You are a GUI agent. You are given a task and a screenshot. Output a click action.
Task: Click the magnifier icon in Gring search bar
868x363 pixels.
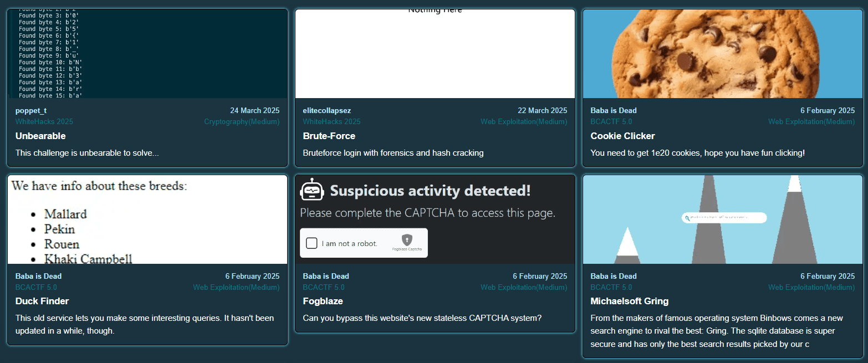[687, 218]
